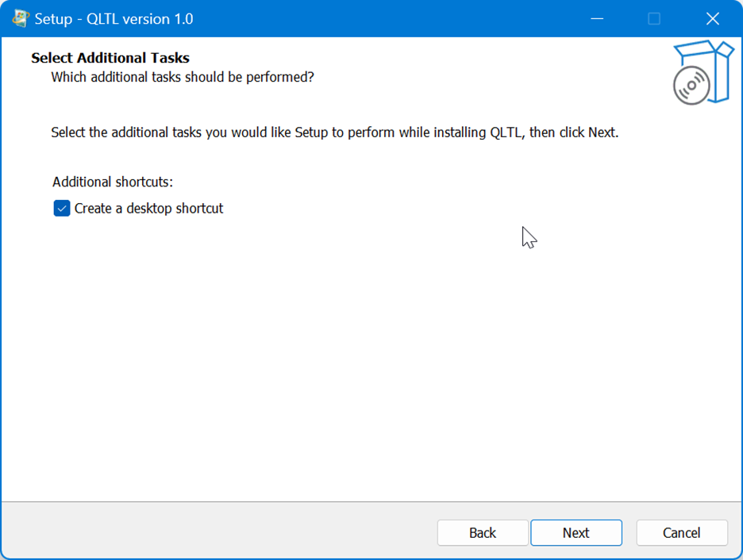Viewport: 743px width, 560px height.
Task: Close the QLTL Setup window
Action: (x=712, y=18)
